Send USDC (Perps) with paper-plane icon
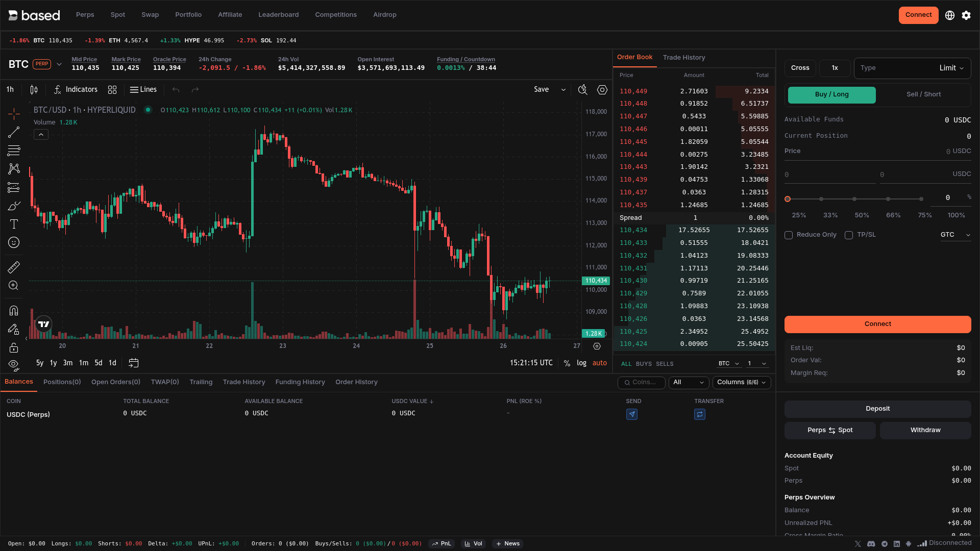Viewport: 980px width, 551px height. pyautogui.click(x=632, y=414)
